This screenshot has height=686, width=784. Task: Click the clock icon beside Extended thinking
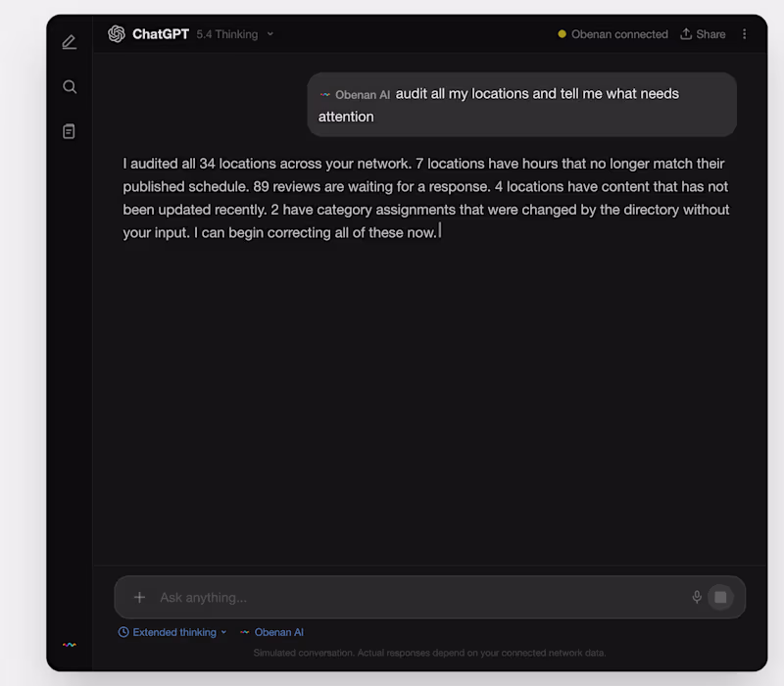pyautogui.click(x=123, y=632)
